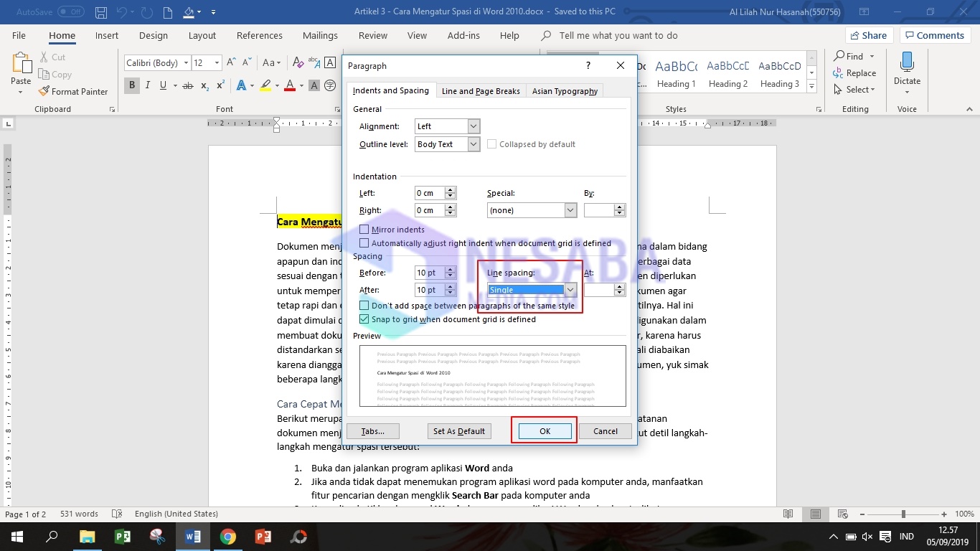Click zoom slider in status bar
Image resolution: width=980 pixels, height=551 pixels.
coord(903,514)
